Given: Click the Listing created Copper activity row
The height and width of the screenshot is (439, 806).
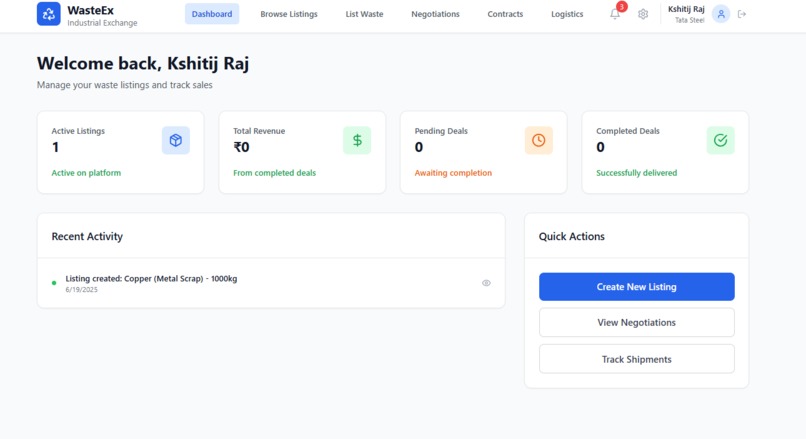Looking at the screenshot, I should coord(271,283).
